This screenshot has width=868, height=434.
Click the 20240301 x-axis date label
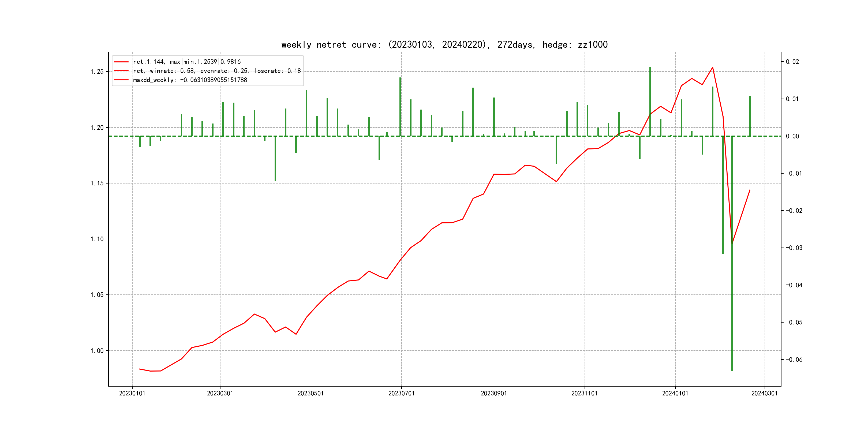(x=764, y=393)
